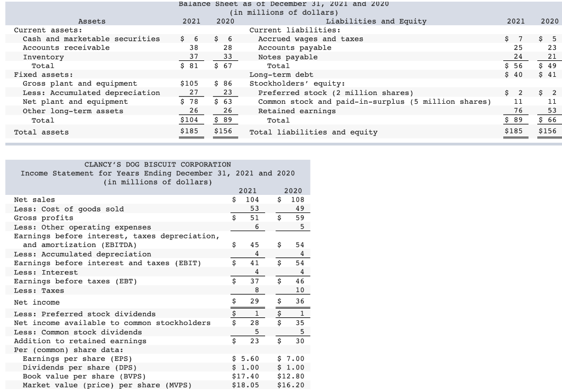Select 'Addition to retained earnings' label

(80, 341)
